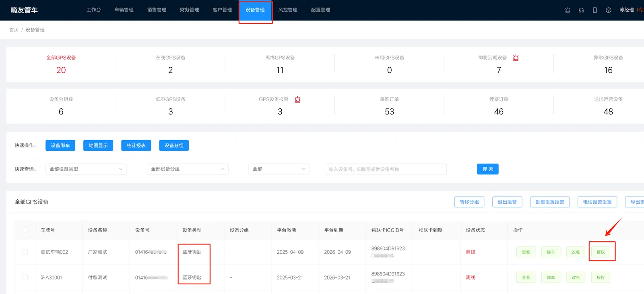Go to 车辆管理 menu
The height and width of the screenshot is (294, 644).
(x=124, y=10)
